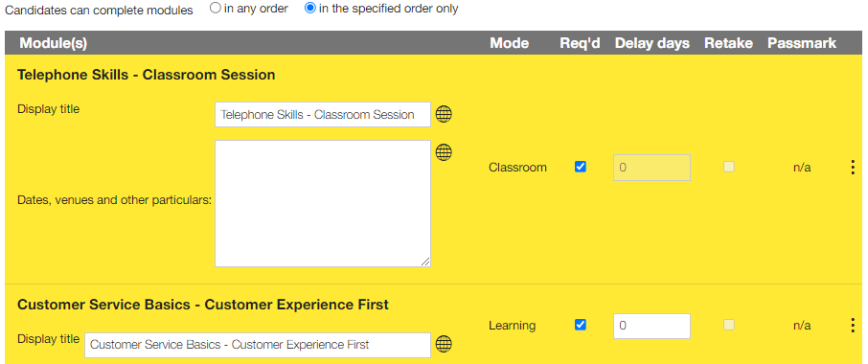
Task: Click the dates, venues and particulars textarea
Action: pyautogui.click(x=323, y=204)
